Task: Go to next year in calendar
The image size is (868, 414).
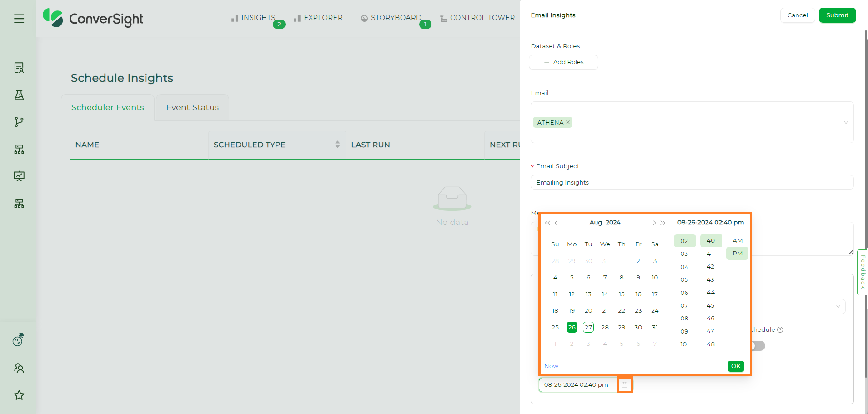Action: [663, 223]
